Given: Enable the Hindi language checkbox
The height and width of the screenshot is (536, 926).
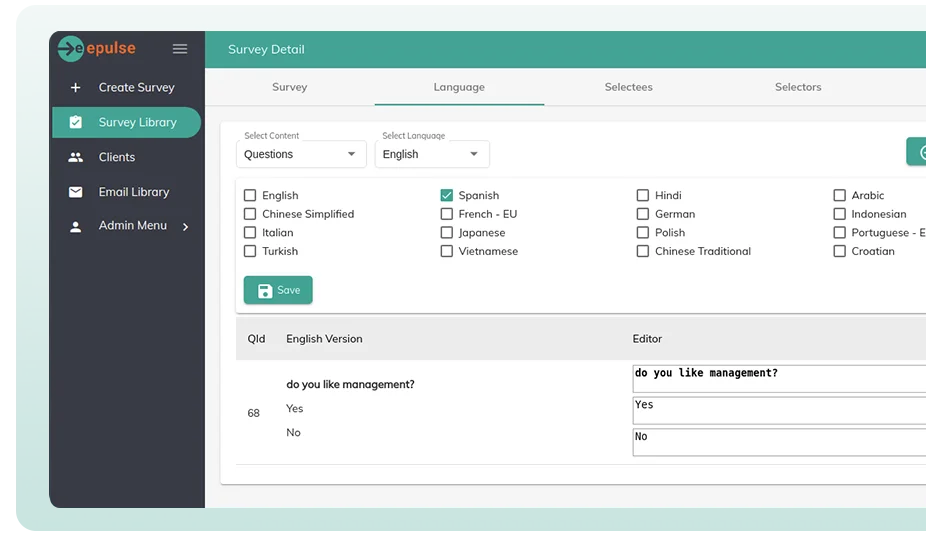Looking at the screenshot, I should point(643,196).
